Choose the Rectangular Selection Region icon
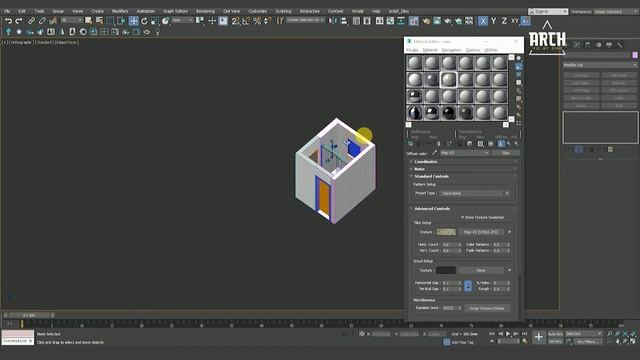 pos(110,21)
